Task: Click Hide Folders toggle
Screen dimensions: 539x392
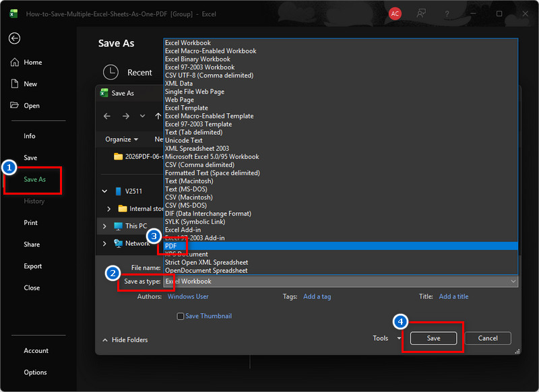Action: click(125, 339)
